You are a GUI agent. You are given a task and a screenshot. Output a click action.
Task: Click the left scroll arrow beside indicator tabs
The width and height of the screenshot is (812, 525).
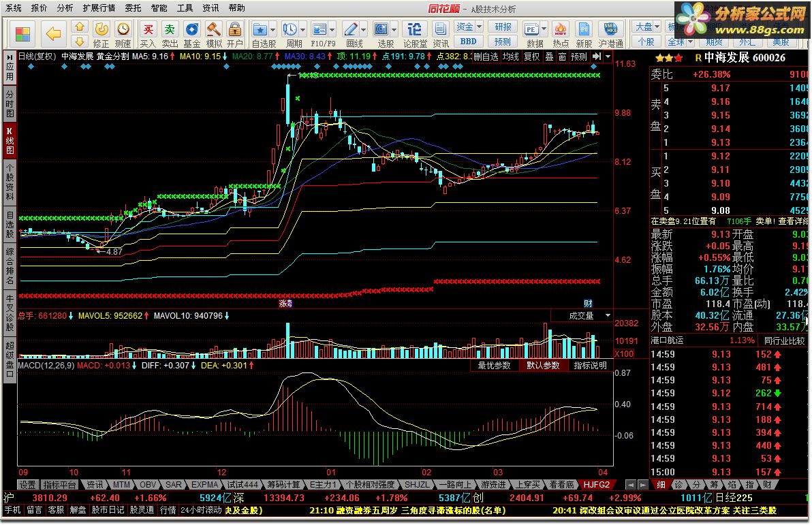[x=630, y=485]
